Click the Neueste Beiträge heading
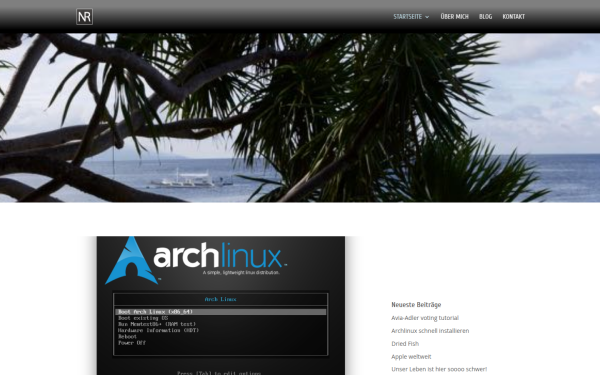Image resolution: width=600 pixels, height=375 pixels. point(416,305)
